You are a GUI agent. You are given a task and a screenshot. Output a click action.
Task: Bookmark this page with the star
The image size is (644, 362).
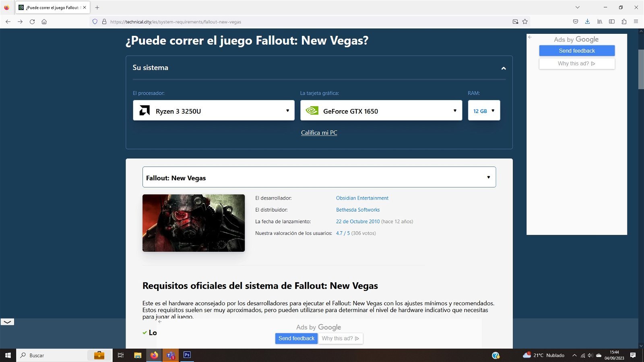coord(525,22)
